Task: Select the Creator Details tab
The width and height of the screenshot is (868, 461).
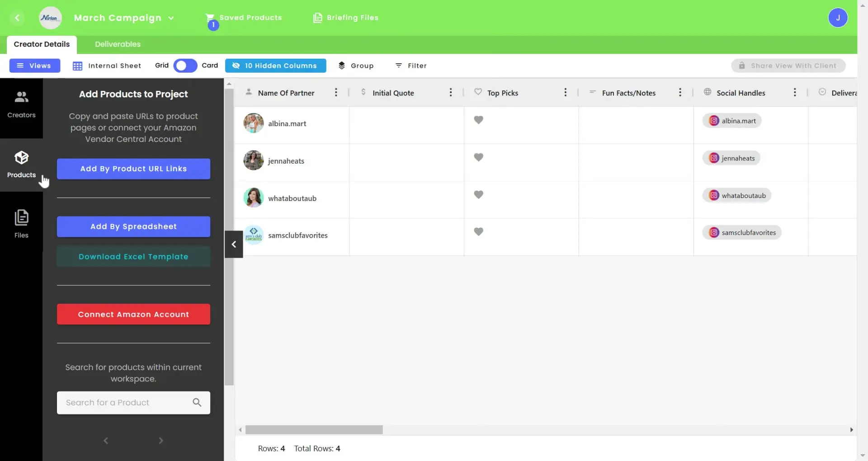Action: coord(42,44)
